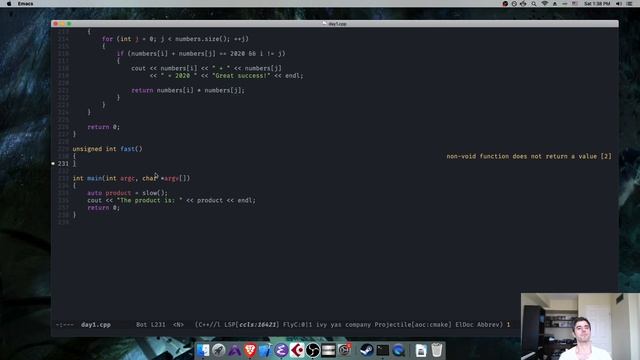Image resolution: width=640 pixels, height=360 pixels.
Task: Open the Apple menu
Action: tap(9, 4)
